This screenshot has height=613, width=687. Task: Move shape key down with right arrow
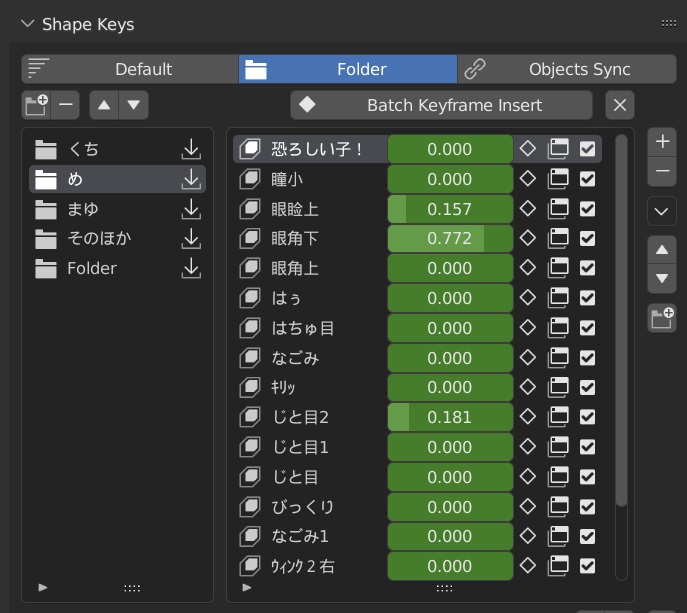pyautogui.click(x=662, y=278)
